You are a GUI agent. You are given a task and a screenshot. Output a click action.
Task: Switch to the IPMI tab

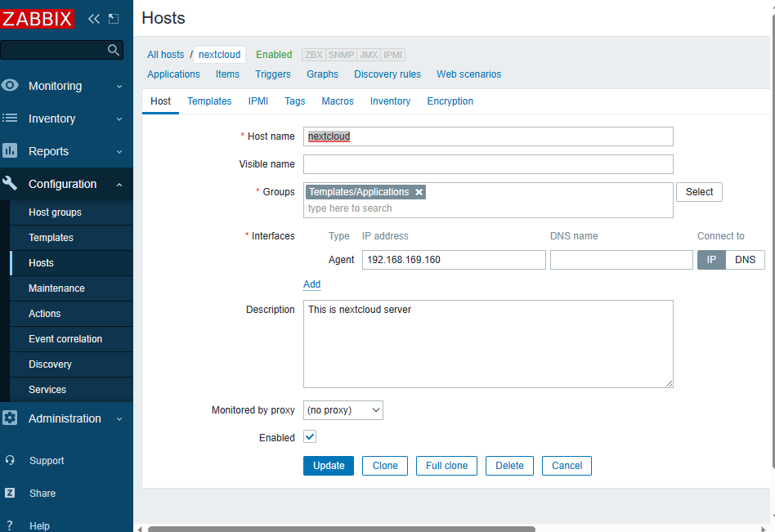pyautogui.click(x=258, y=101)
